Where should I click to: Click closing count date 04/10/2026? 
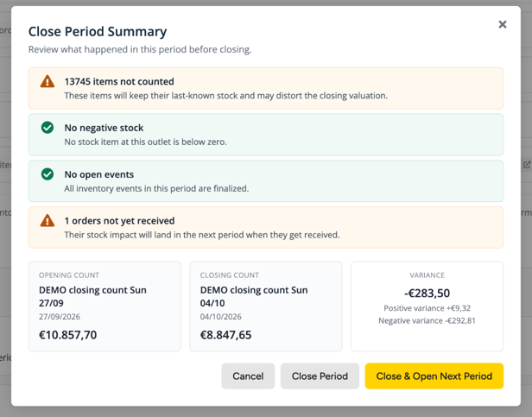click(x=220, y=317)
